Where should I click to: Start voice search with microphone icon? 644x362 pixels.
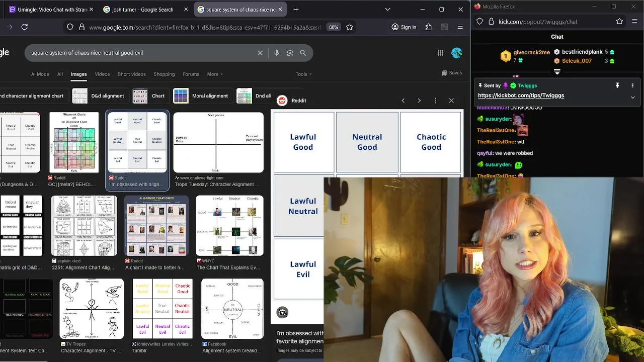click(276, 53)
